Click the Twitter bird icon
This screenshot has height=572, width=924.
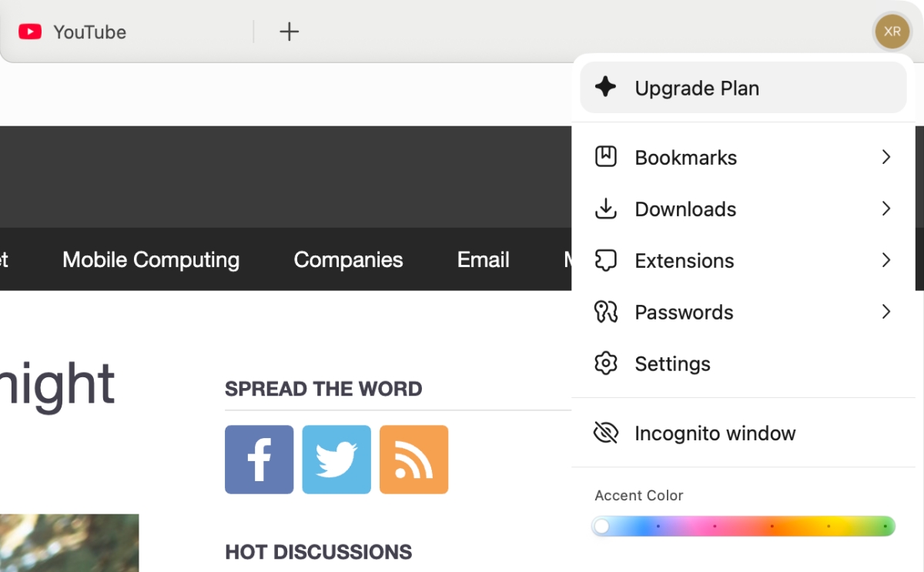click(336, 460)
